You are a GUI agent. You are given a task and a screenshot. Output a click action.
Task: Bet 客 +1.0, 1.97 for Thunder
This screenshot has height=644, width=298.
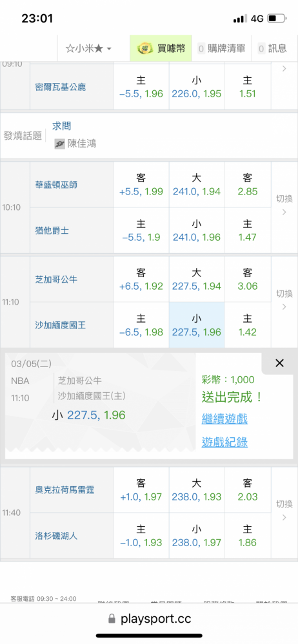pyautogui.click(x=141, y=489)
